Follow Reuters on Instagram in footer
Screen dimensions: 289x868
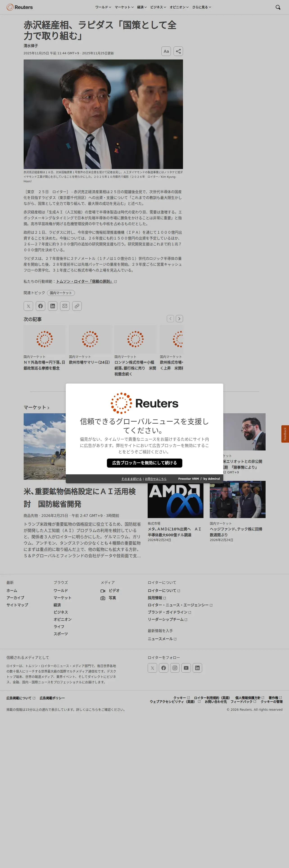(175, 668)
